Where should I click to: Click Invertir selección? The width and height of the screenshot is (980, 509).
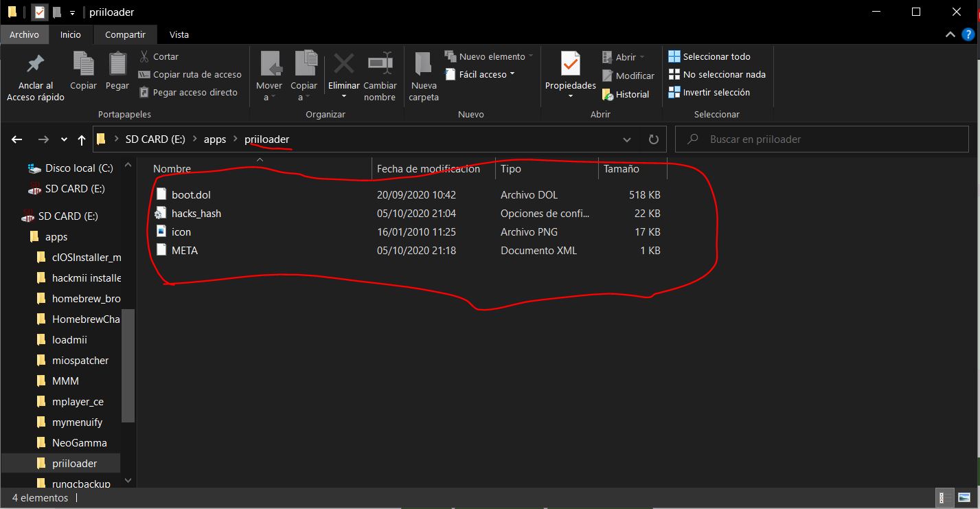[716, 92]
